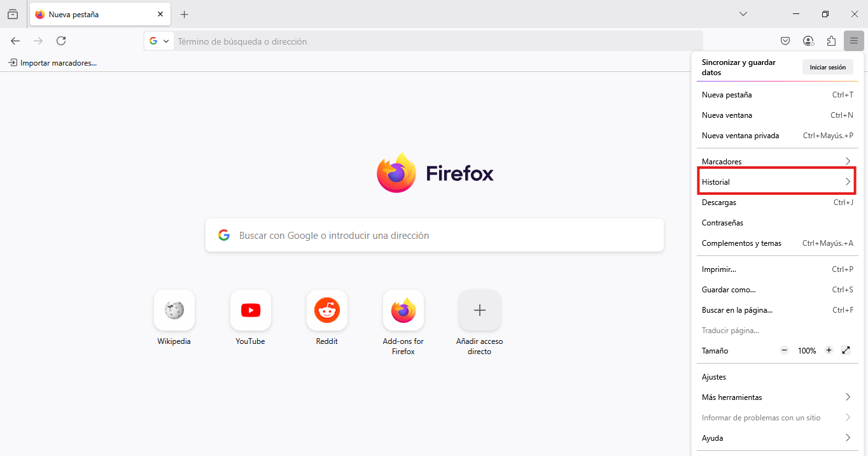Click Sincronizar y guardar datos label
The width and height of the screenshot is (868, 456).
coord(739,68)
